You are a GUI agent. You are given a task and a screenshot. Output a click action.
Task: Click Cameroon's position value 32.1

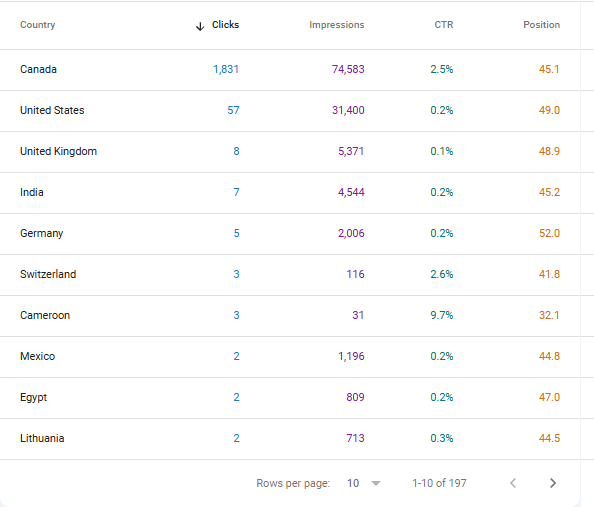(549, 315)
